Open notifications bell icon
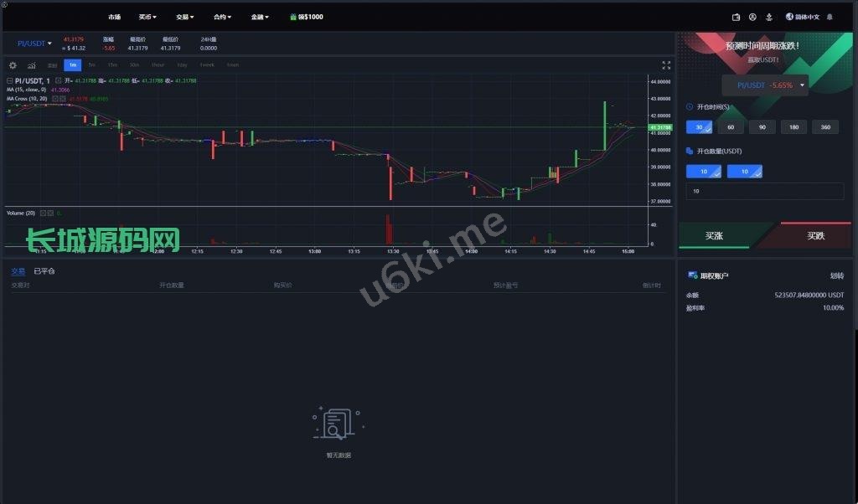The height and width of the screenshot is (504, 858). point(830,17)
